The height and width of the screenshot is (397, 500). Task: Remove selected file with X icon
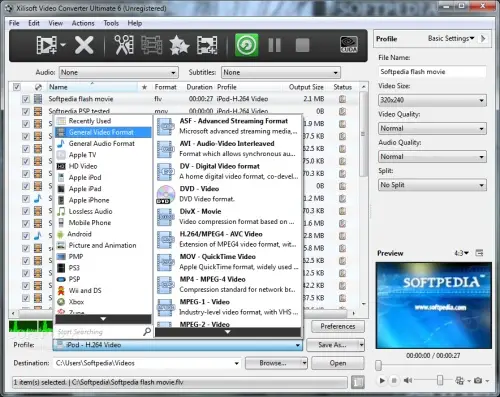click(84, 45)
